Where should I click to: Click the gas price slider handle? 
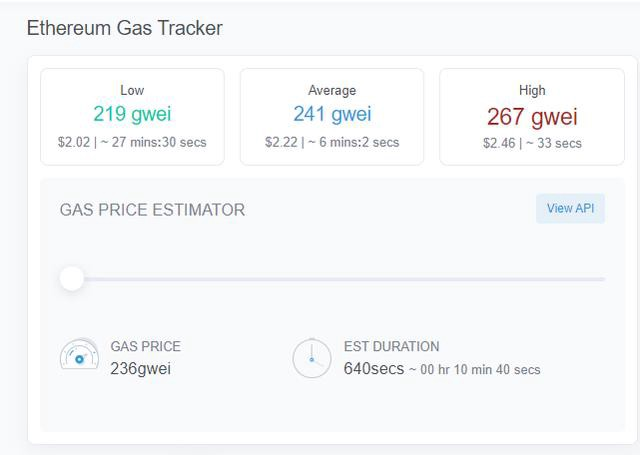pyautogui.click(x=72, y=279)
